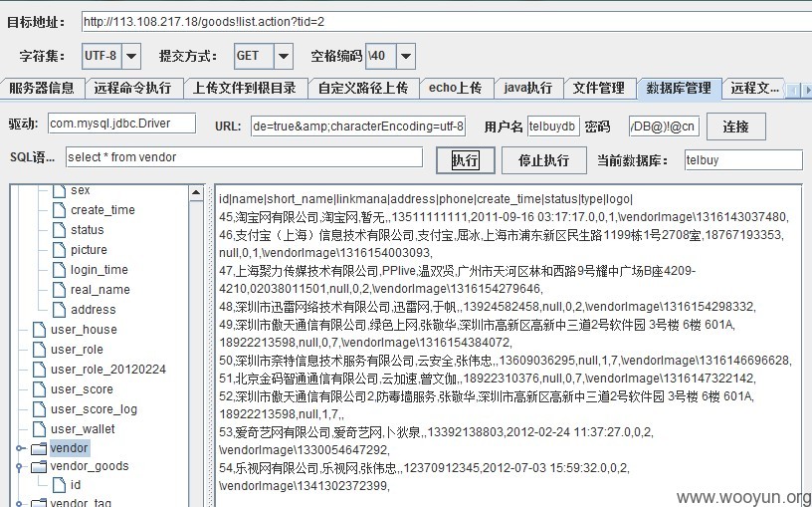Select the 自定义路径上传 tab

(x=363, y=88)
